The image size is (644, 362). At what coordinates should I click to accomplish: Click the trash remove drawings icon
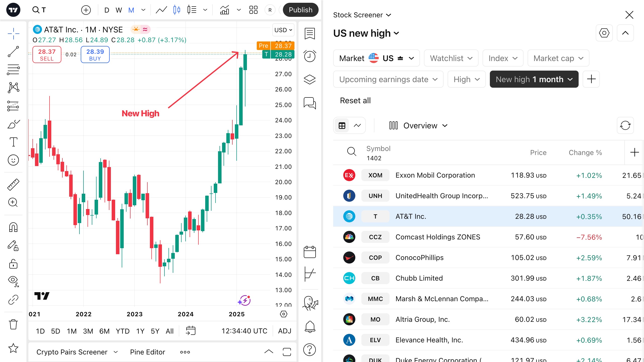pos(13,324)
